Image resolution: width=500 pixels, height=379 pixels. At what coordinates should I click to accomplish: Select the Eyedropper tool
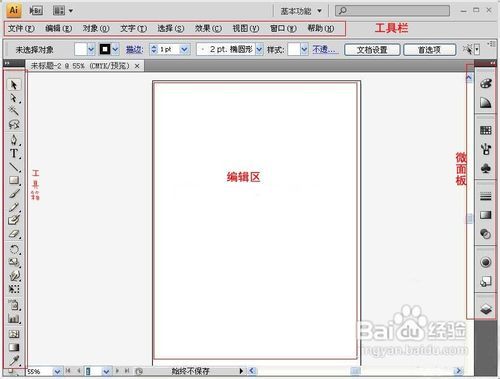coord(14,360)
